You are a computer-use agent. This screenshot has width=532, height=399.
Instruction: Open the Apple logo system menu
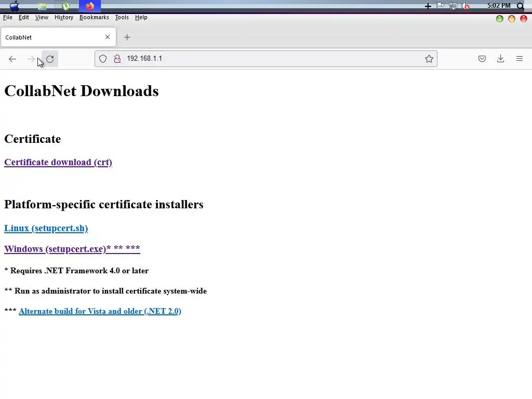tap(14, 6)
